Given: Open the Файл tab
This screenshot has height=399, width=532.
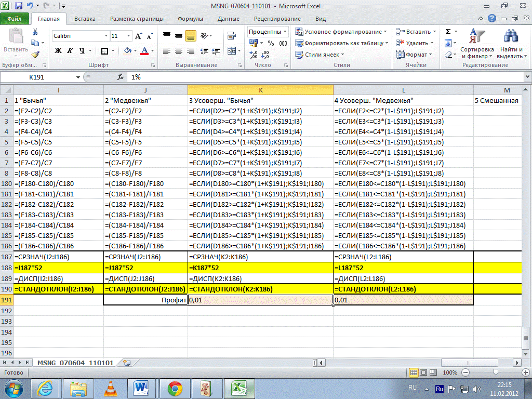Looking at the screenshot, I should click(14, 19).
